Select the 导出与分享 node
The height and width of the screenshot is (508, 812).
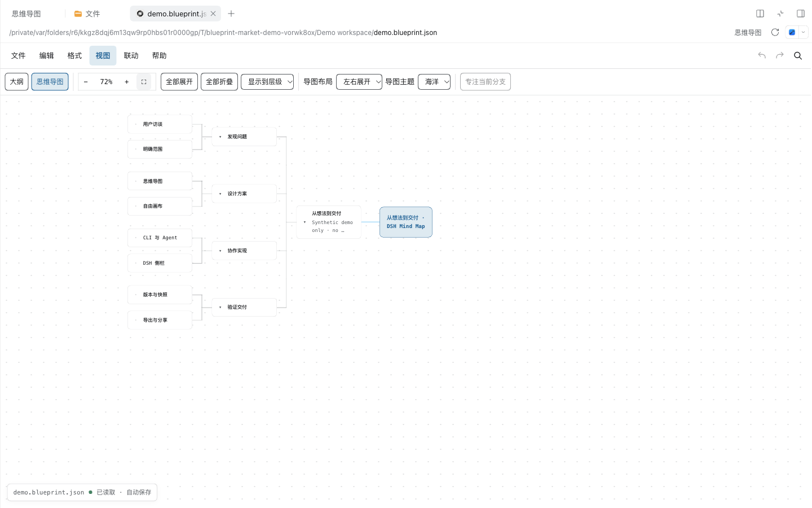[160, 320]
